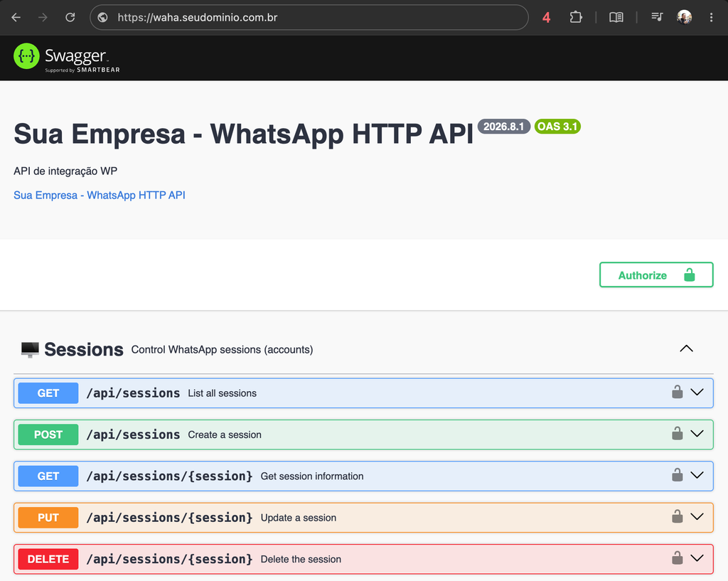Click the path beside Delete the session
The width and height of the screenshot is (728, 581).
[x=169, y=559]
